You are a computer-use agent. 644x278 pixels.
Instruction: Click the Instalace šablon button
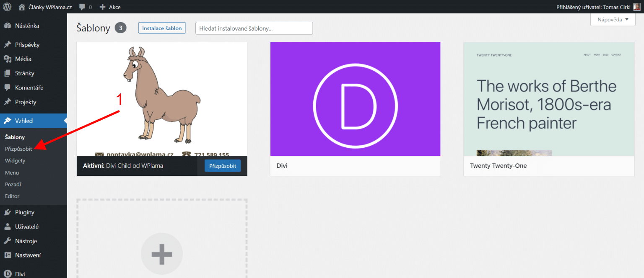162,28
